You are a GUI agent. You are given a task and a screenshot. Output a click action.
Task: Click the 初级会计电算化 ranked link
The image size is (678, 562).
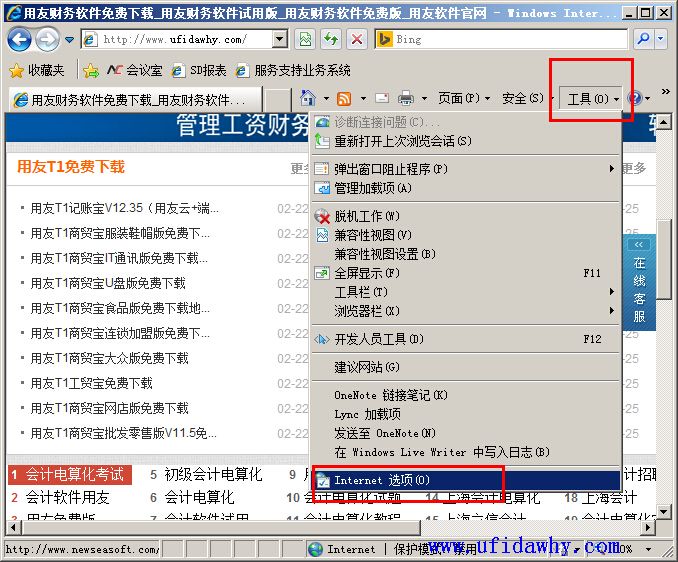213,475
